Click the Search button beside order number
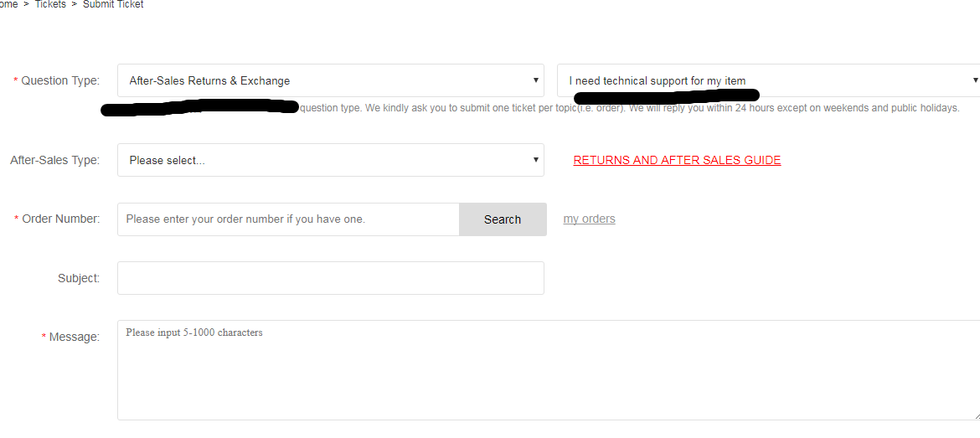980x438 pixels. pyautogui.click(x=503, y=219)
